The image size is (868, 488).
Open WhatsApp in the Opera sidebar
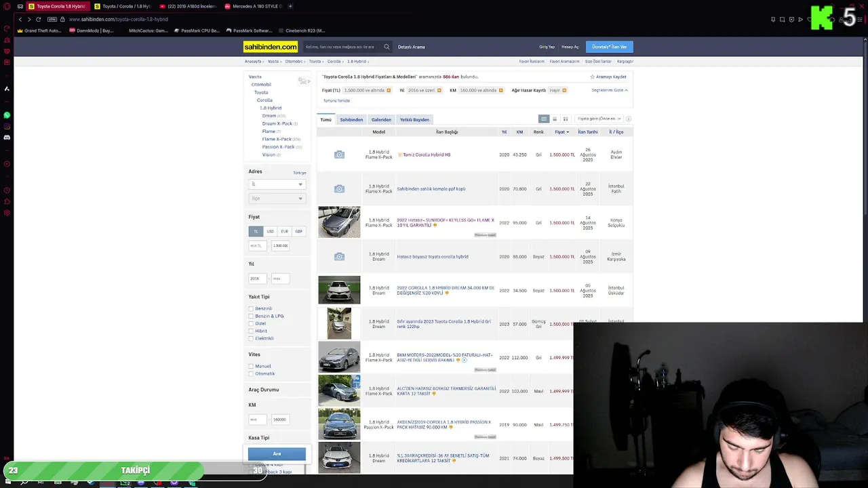[7, 115]
